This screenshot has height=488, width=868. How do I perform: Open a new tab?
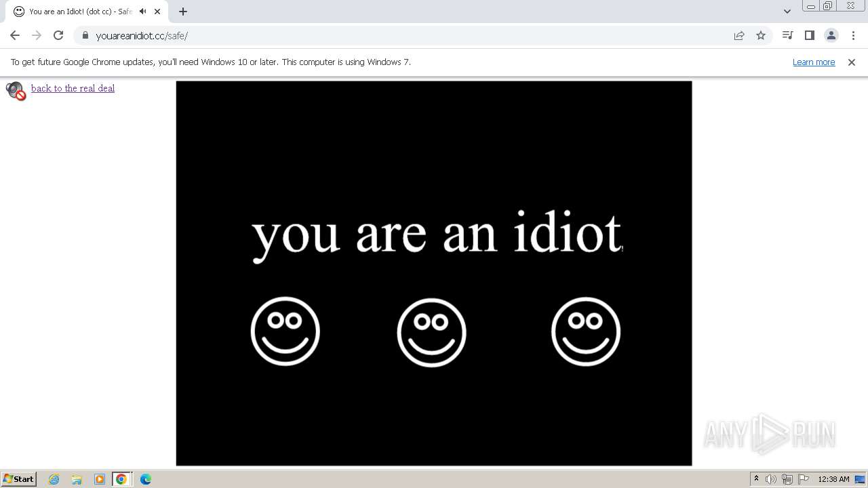coord(183,12)
